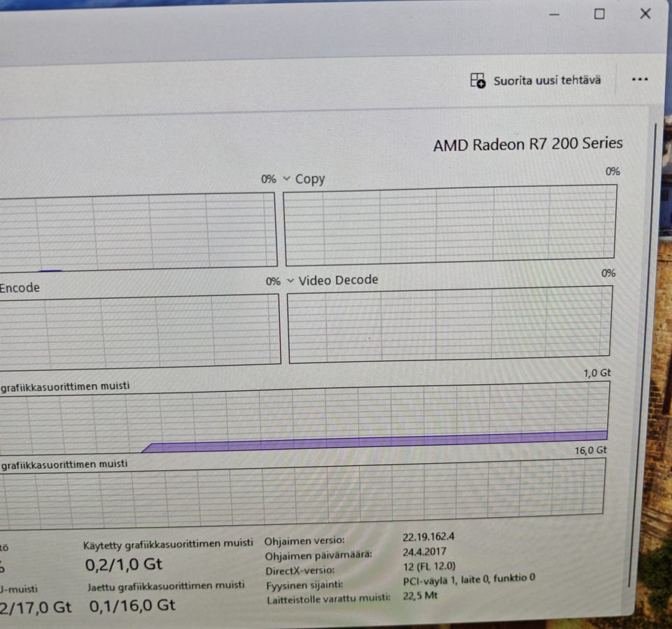Click the Copy engine label

310,179
